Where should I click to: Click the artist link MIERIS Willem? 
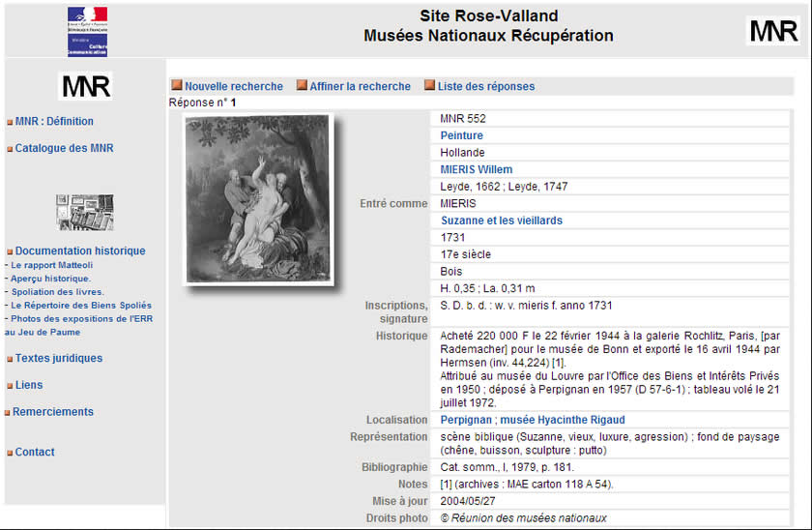click(477, 170)
